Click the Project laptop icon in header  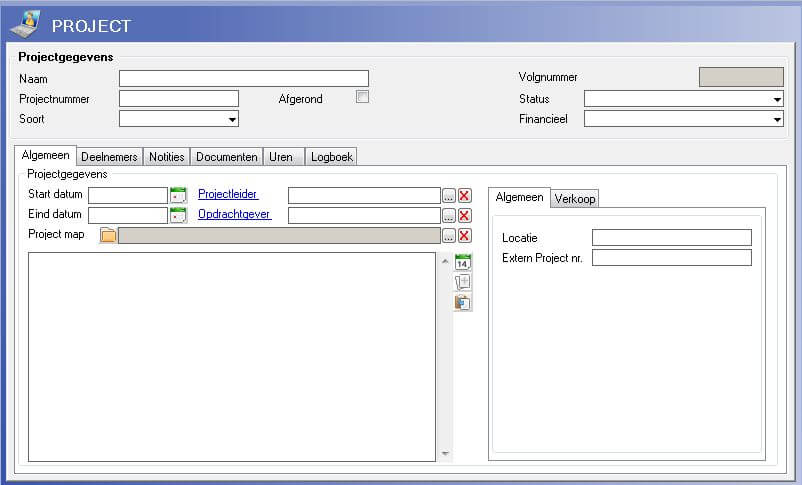pyautogui.click(x=26, y=24)
